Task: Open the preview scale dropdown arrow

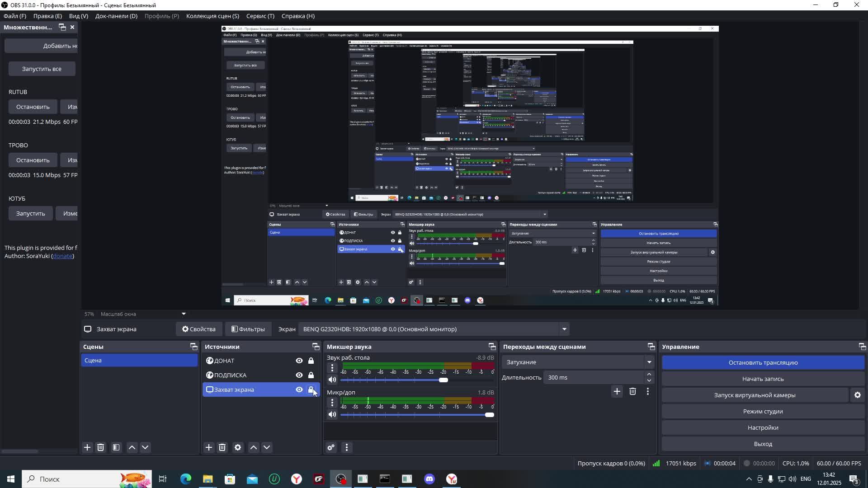Action: click(x=184, y=314)
